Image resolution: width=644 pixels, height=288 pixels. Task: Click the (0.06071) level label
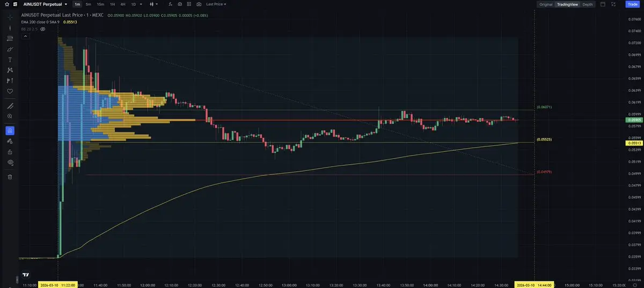click(x=544, y=107)
